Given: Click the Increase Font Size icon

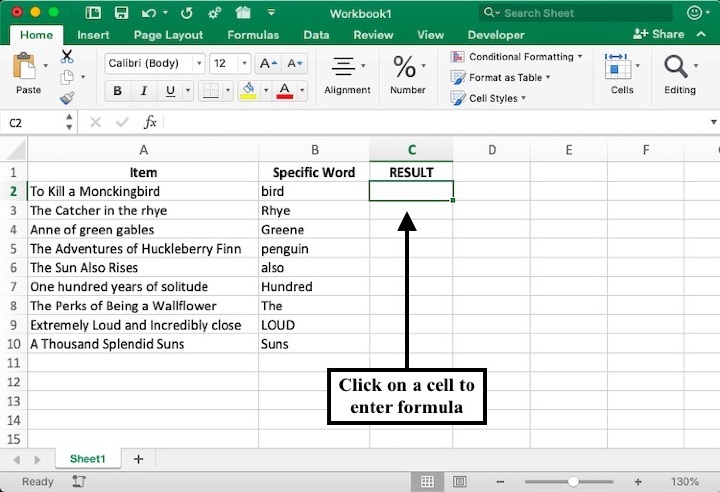Looking at the screenshot, I should pyautogui.click(x=268, y=63).
